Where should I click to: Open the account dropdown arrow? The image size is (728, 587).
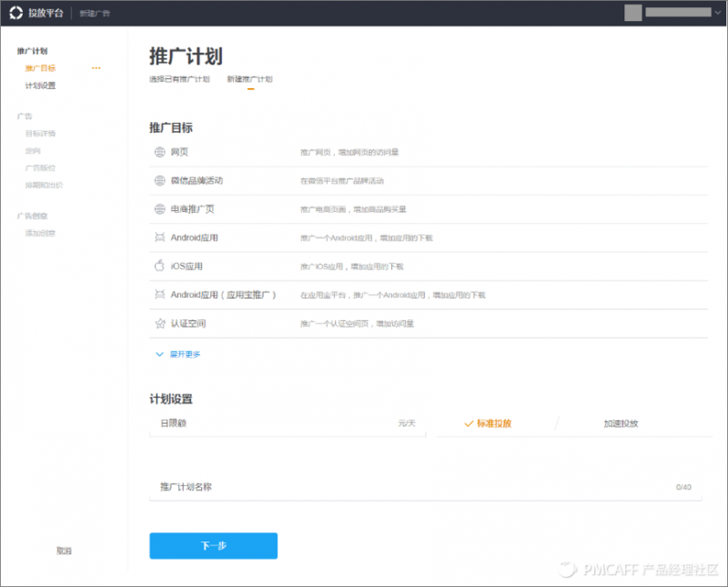click(718, 13)
